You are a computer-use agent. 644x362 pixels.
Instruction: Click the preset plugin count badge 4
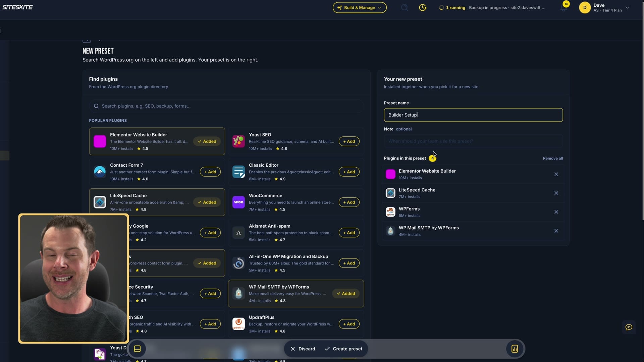point(432,158)
